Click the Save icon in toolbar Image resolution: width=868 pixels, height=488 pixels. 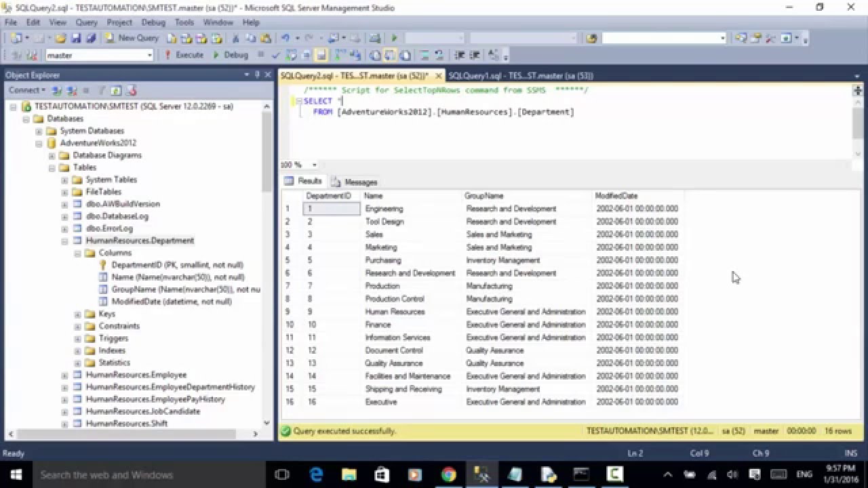pyautogui.click(x=77, y=39)
